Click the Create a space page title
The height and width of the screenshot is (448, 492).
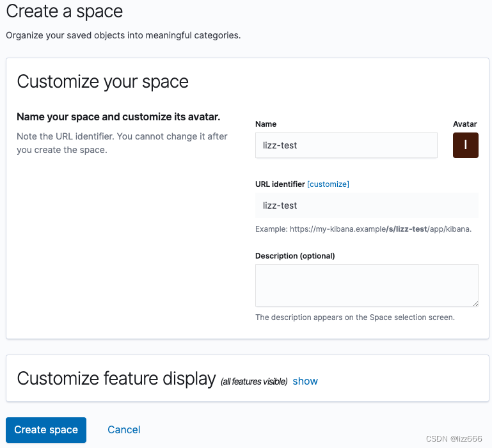pos(65,12)
